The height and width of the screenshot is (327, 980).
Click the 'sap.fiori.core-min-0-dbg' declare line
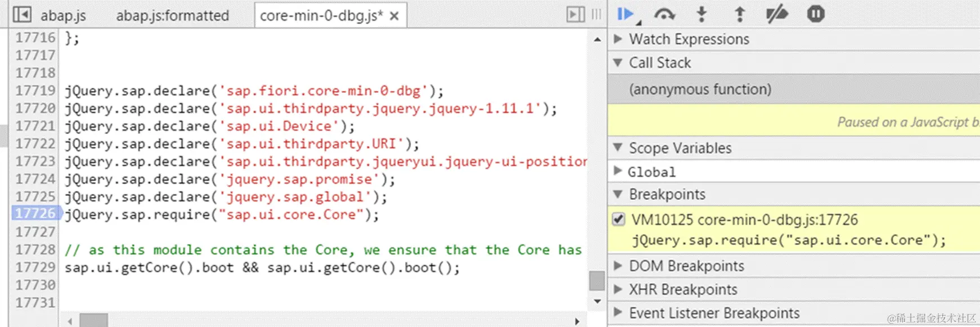pyautogui.click(x=254, y=91)
